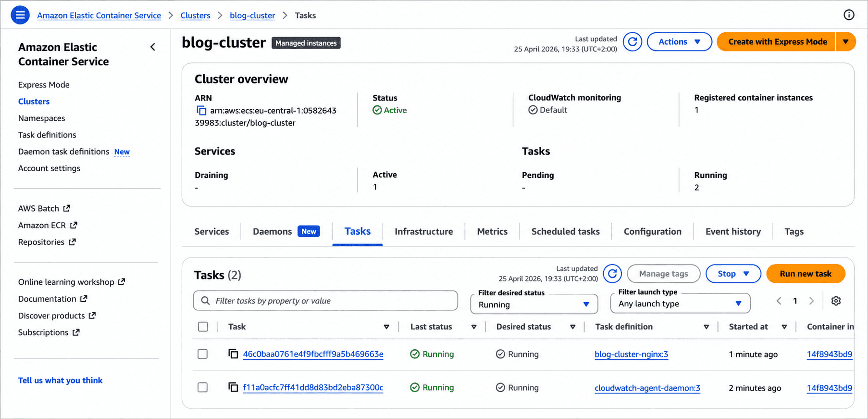
Task: Open the hamburger navigation menu
Action: click(20, 15)
